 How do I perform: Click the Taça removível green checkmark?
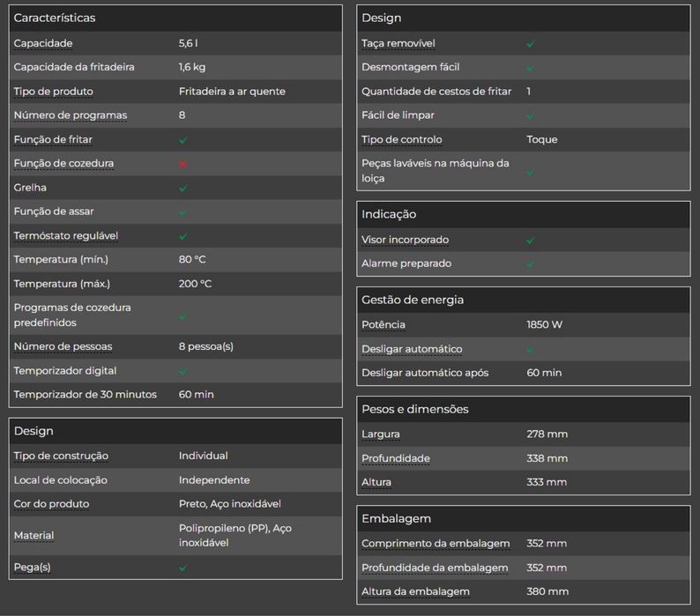pos(531,43)
